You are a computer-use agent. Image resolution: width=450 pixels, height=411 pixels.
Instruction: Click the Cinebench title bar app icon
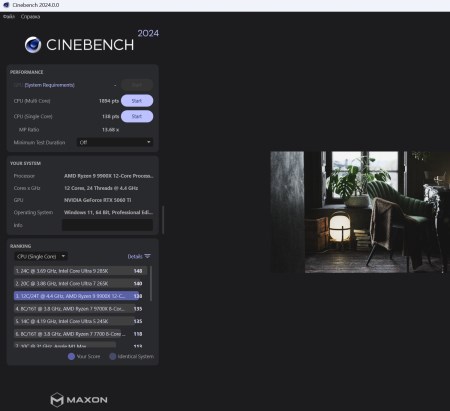tap(6, 5)
